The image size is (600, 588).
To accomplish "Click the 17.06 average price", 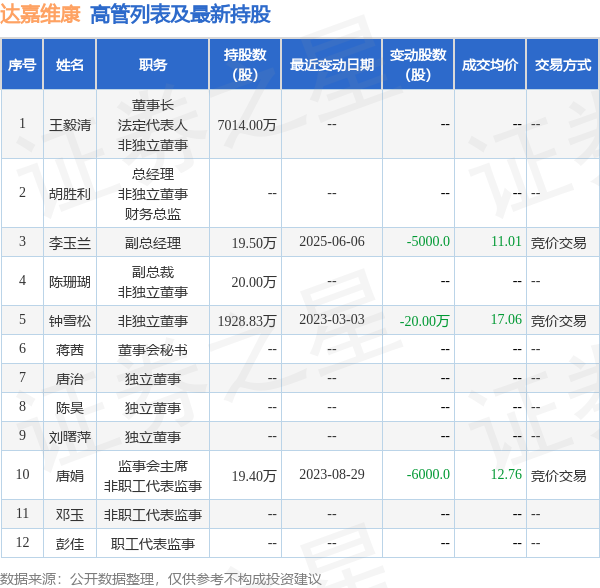I will pos(506,319).
